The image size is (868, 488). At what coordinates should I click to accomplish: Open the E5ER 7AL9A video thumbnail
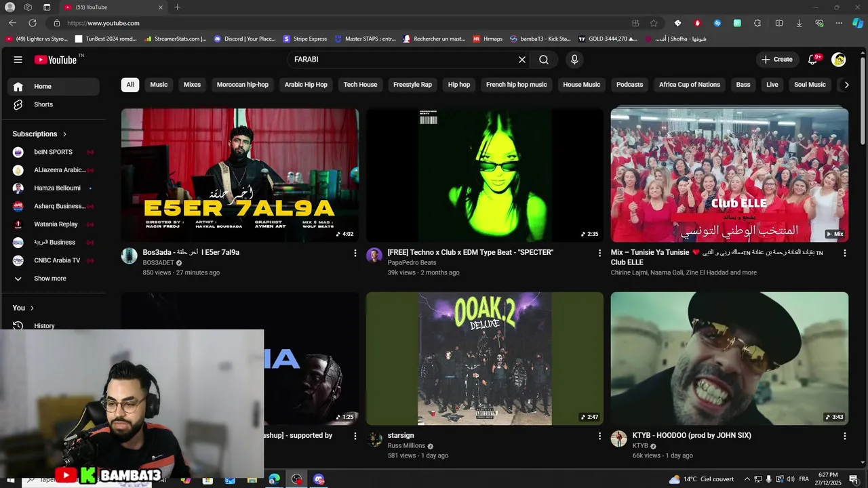tap(240, 175)
